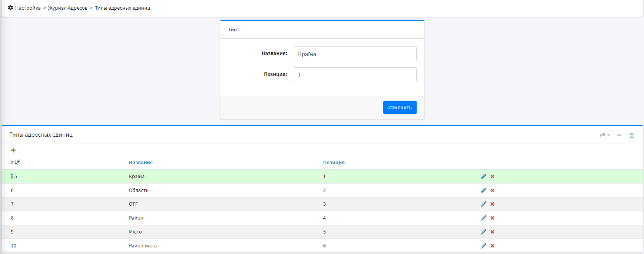The width and height of the screenshot is (644, 254).
Task: Click the green plus add icon
Action: (x=13, y=150)
